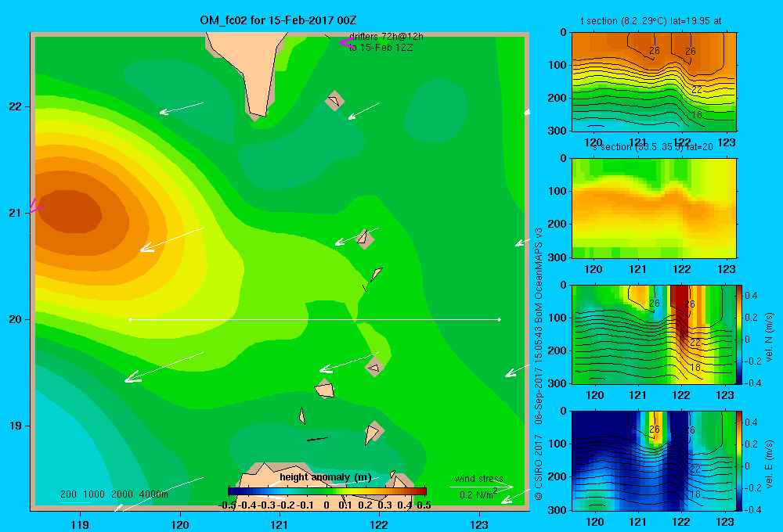Click the "200 1000 2000 4000m" depth contour legend

114,494
